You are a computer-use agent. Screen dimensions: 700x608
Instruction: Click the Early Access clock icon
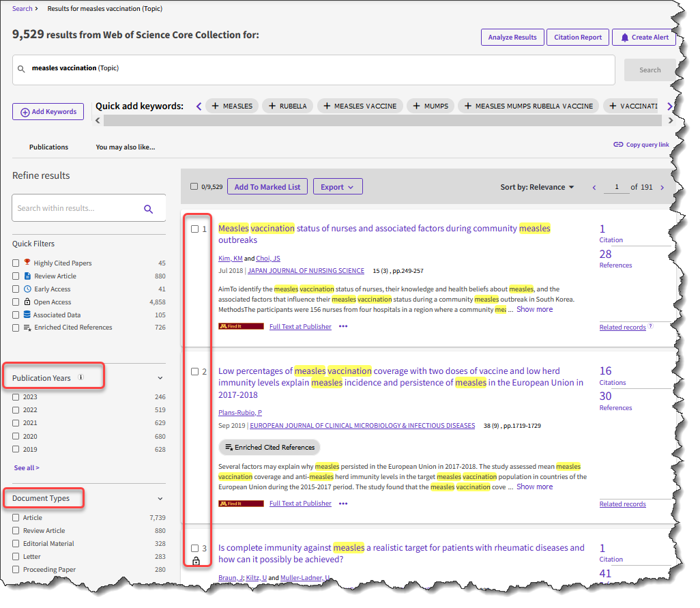(x=27, y=289)
